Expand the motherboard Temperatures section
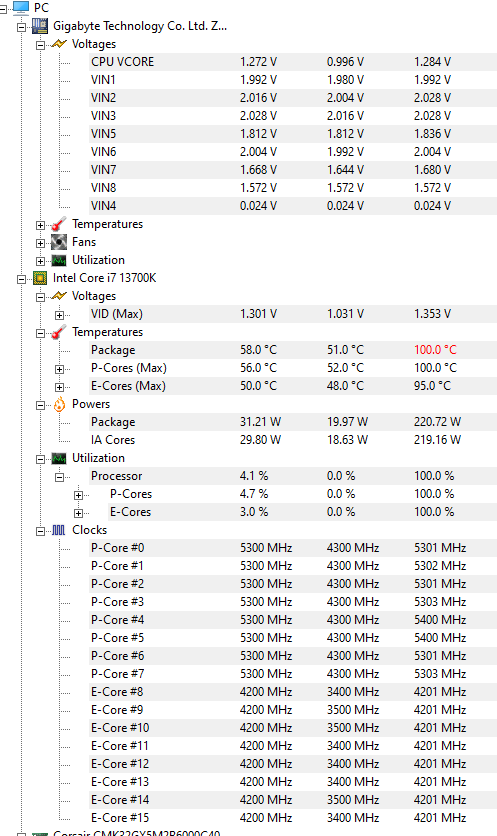The image size is (497, 836). (x=41, y=226)
